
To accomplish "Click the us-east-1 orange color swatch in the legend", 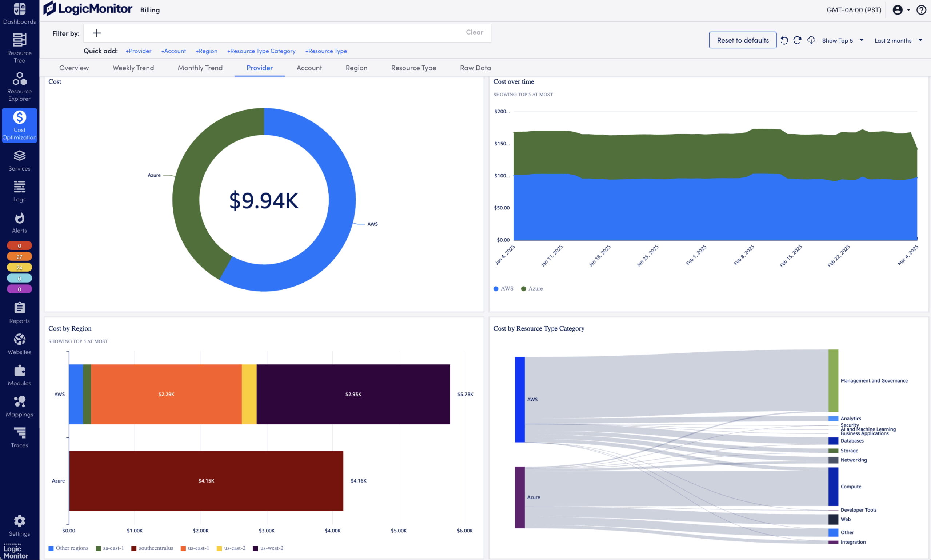I will (x=183, y=548).
